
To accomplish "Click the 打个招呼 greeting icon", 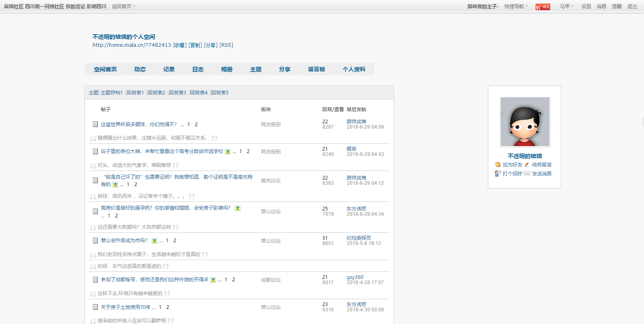I will click(x=498, y=174).
